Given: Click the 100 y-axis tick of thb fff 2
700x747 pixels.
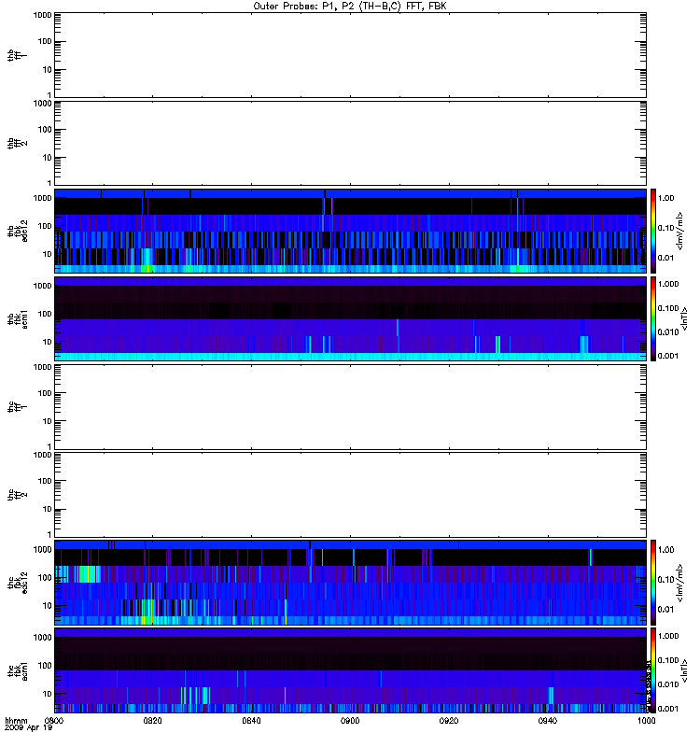Looking at the screenshot, I should click(45, 130).
